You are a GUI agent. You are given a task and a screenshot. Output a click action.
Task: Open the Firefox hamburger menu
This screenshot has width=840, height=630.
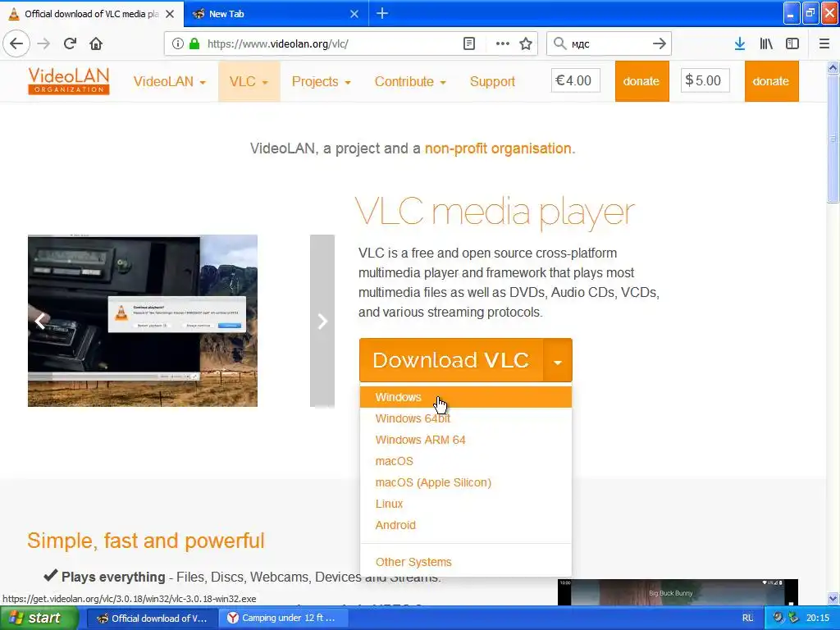point(824,44)
